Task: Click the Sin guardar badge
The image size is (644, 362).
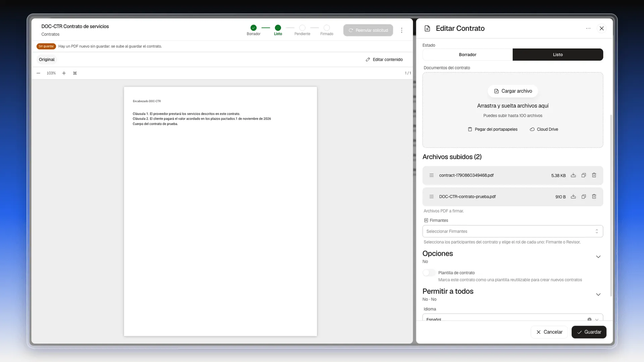Action: [x=46, y=46]
